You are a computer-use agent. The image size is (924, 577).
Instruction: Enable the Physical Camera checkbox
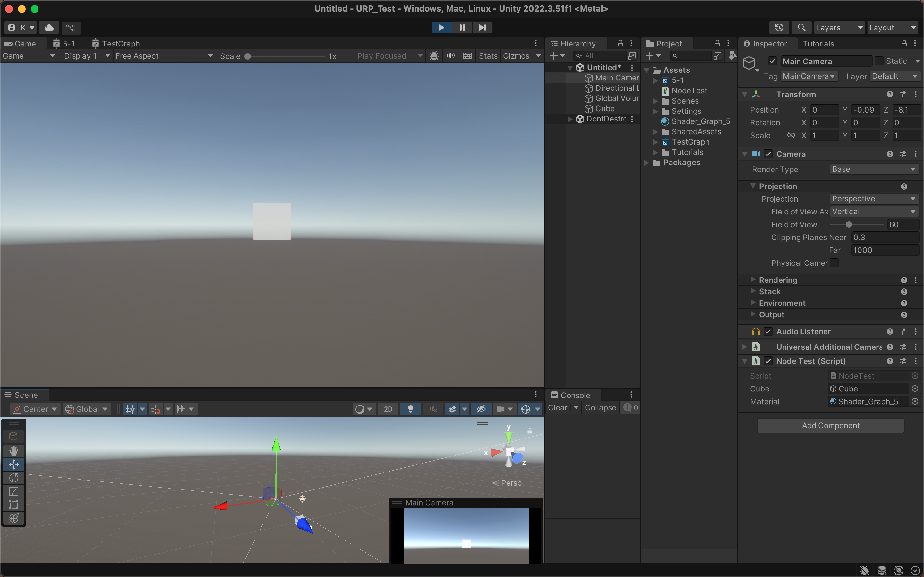tap(834, 263)
